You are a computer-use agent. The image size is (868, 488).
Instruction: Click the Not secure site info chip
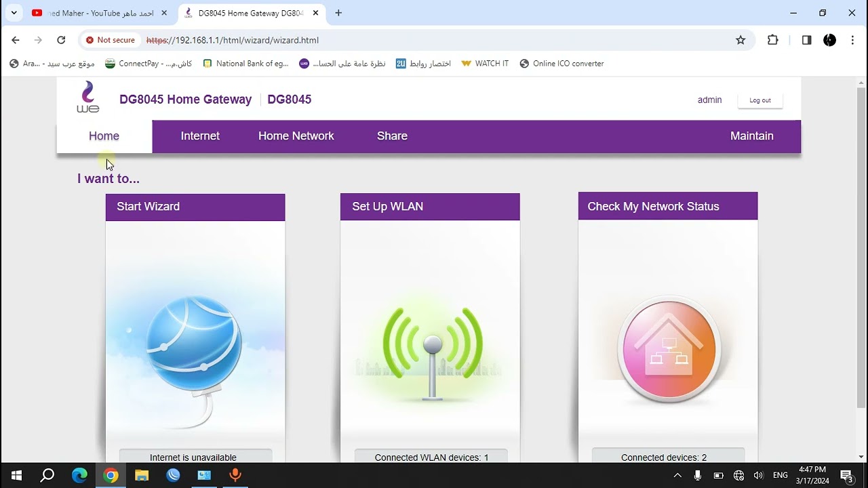tap(110, 40)
